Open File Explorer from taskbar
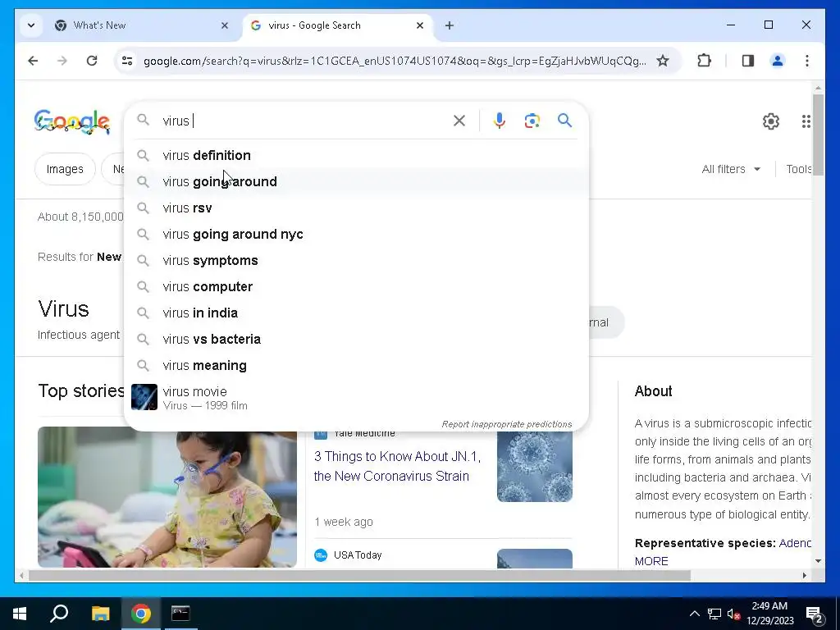The height and width of the screenshot is (630, 840). click(x=100, y=614)
